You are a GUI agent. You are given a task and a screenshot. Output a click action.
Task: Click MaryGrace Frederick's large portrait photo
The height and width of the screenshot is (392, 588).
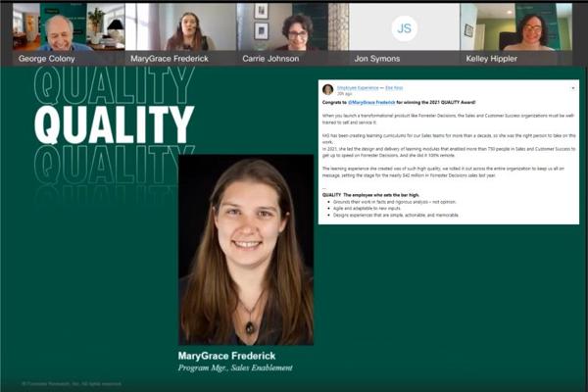[x=245, y=250]
